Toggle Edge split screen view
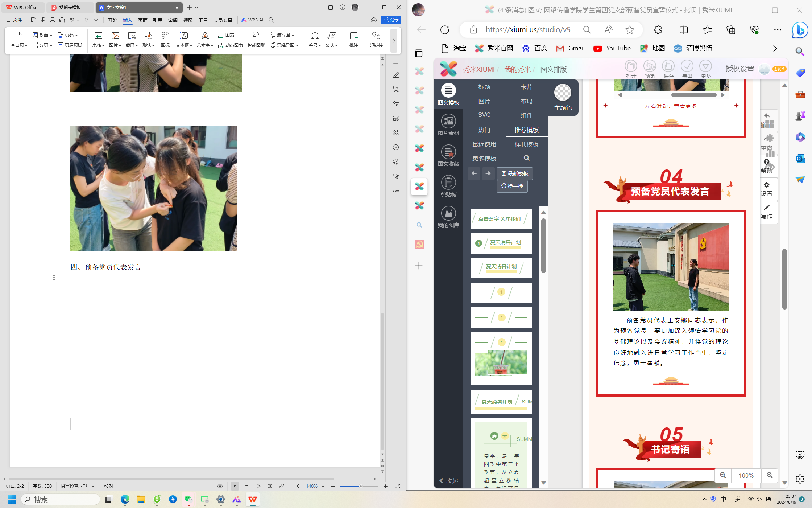Image resolution: width=812 pixels, height=508 pixels. pos(684,30)
